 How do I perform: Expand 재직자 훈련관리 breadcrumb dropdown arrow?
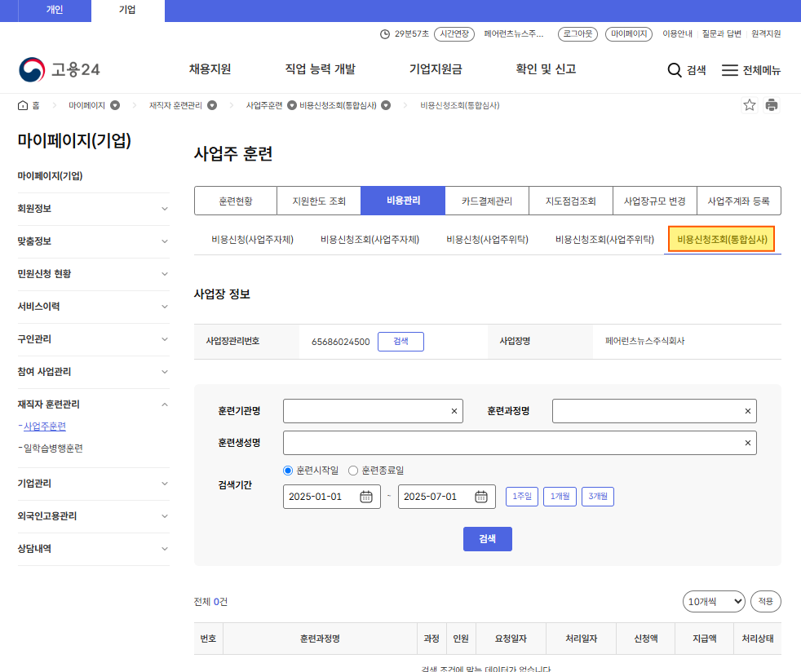click(212, 105)
